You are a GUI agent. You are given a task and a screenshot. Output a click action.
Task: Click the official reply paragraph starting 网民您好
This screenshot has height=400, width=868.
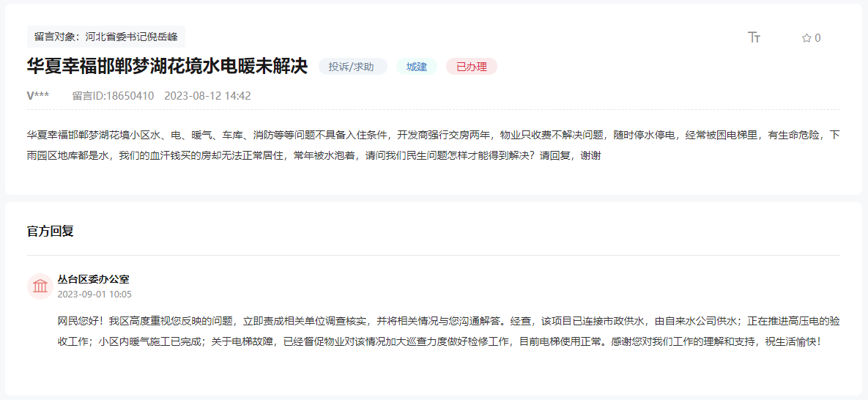[x=448, y=330]
